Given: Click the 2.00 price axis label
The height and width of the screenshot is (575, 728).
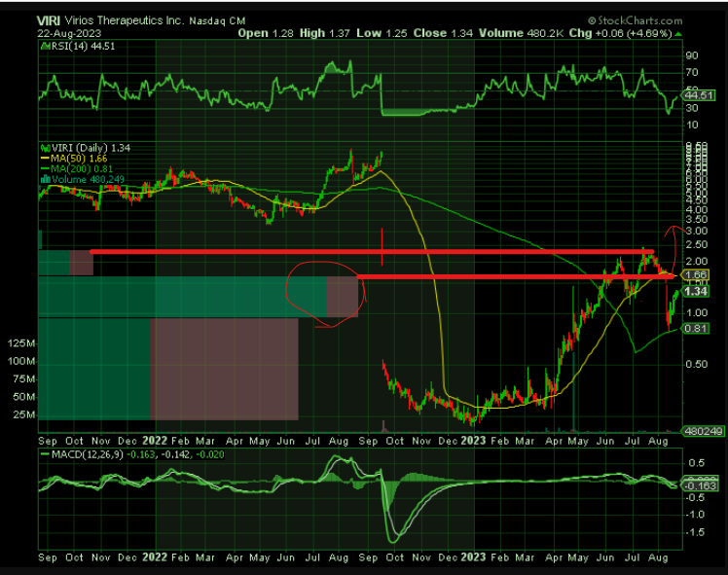Looking at the screenshot, I should (697, 262).
